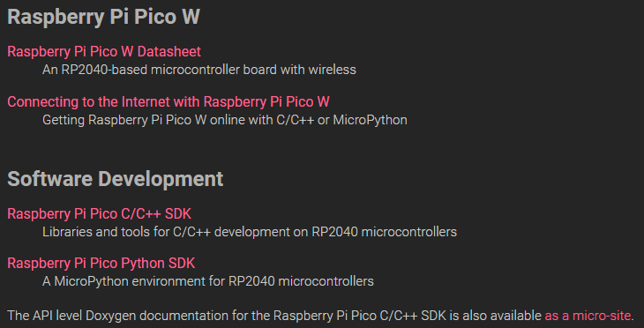Open the Raspberry Pi Pico C/C++ SDK link
The image size is (644, 328).
click(x=99, y=214)
